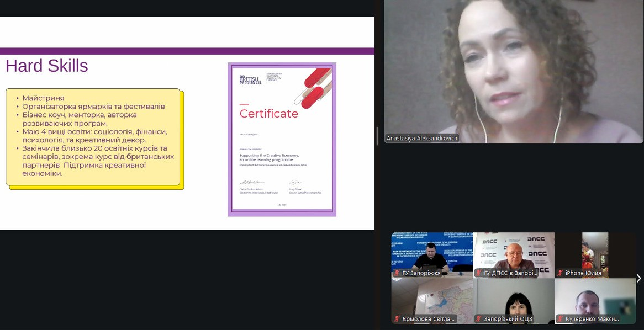Click the Anastasiya Aleksandrovich name label
This screenshot has height=330, width=644.
click(422, 139)
